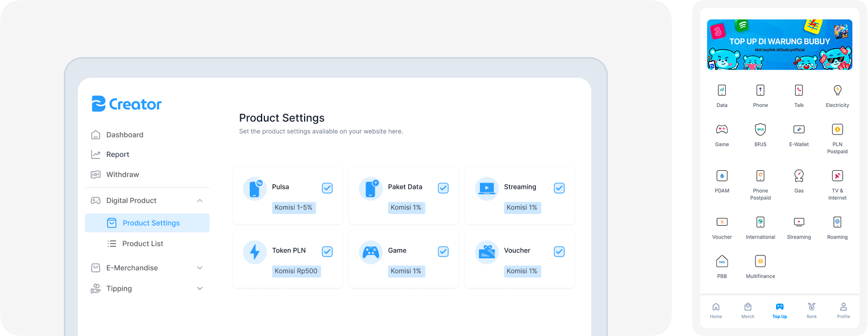This screenshot has height=336, width=868.
Task: Expand the E-Merchandise menu
Action: (200, 268)
